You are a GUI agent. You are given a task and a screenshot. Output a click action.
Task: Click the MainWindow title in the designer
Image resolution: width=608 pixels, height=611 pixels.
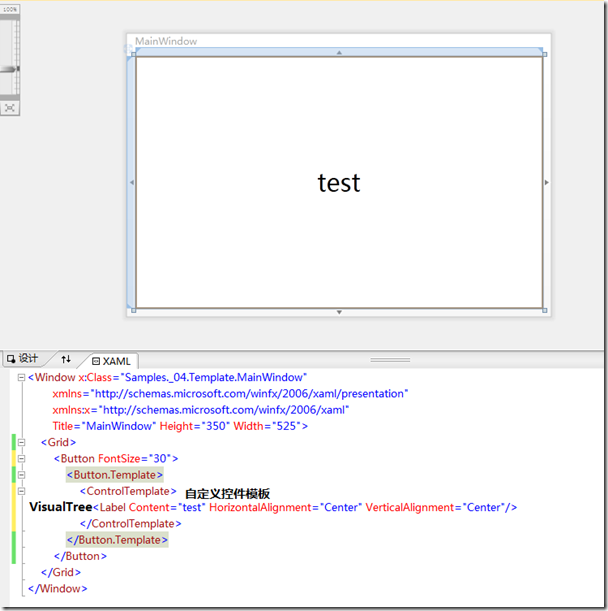(166, 41)
